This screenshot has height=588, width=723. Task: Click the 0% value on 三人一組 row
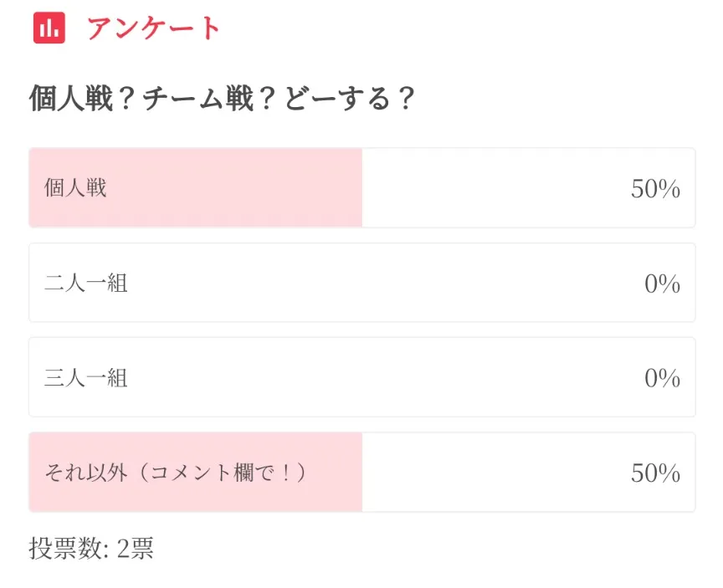[662, 379]
